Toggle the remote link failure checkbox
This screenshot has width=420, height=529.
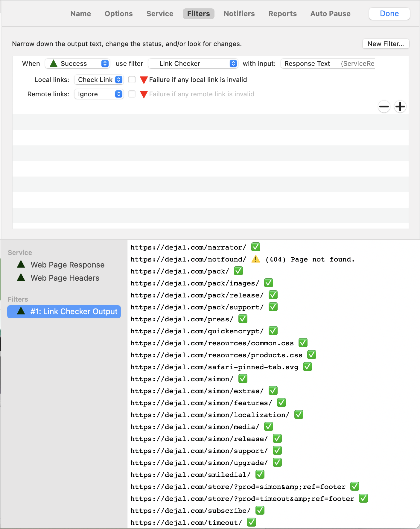pyautogui.click(x=132, y=94)
